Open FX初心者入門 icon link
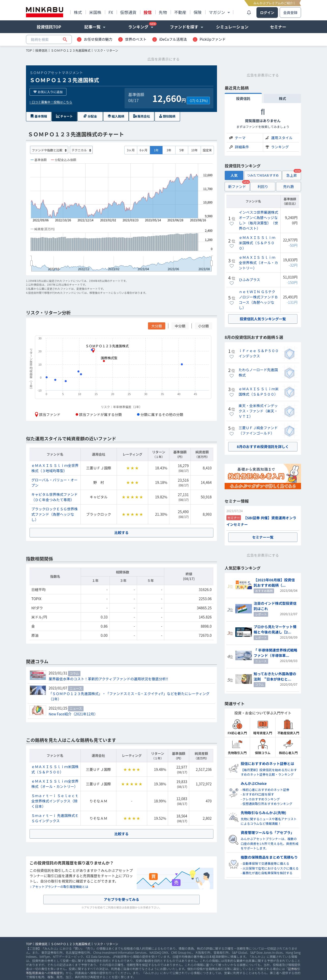This screenshot has width=327, height=980. (237, 727)
